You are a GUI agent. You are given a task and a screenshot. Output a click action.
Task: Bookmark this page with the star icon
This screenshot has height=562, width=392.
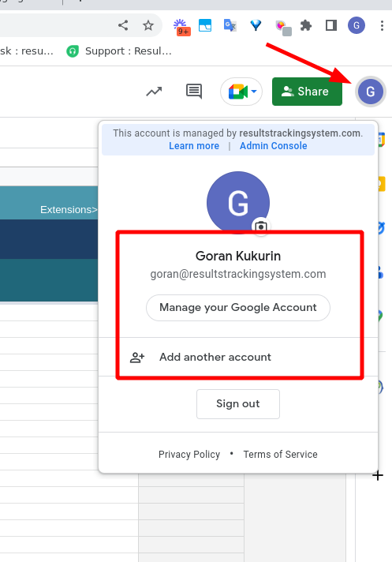[x=147, y=25]
